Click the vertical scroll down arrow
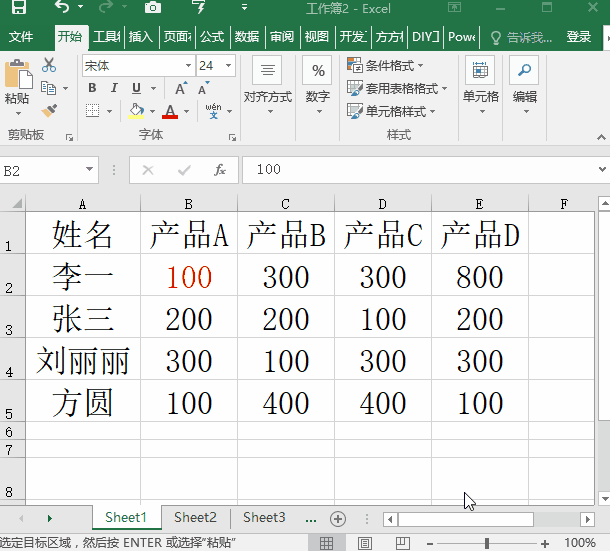Image resolution: width=610 pixels, height=551 pixels. click(604, 498)
